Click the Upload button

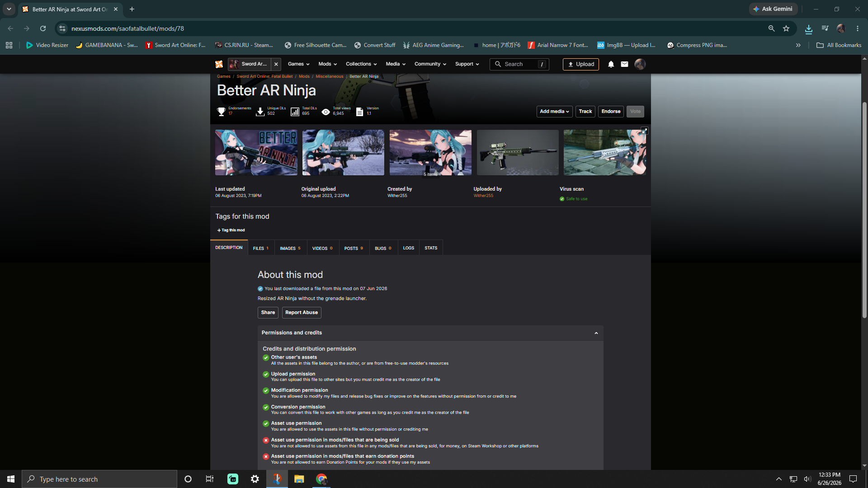click(581, 64)
